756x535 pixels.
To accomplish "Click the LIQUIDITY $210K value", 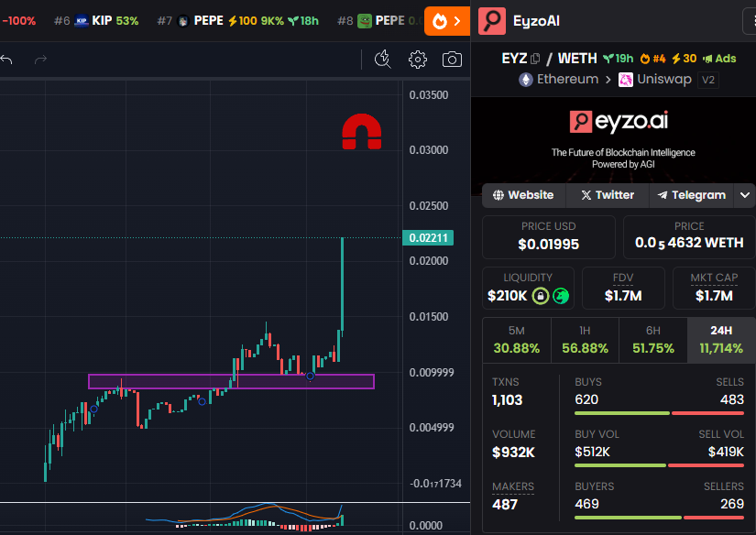I will point(508,296).
